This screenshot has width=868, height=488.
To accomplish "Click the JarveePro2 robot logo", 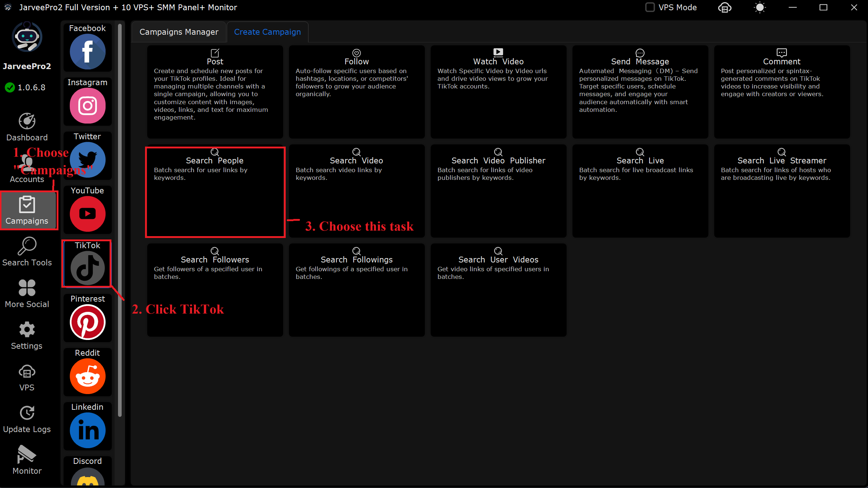I will (27, 37).
